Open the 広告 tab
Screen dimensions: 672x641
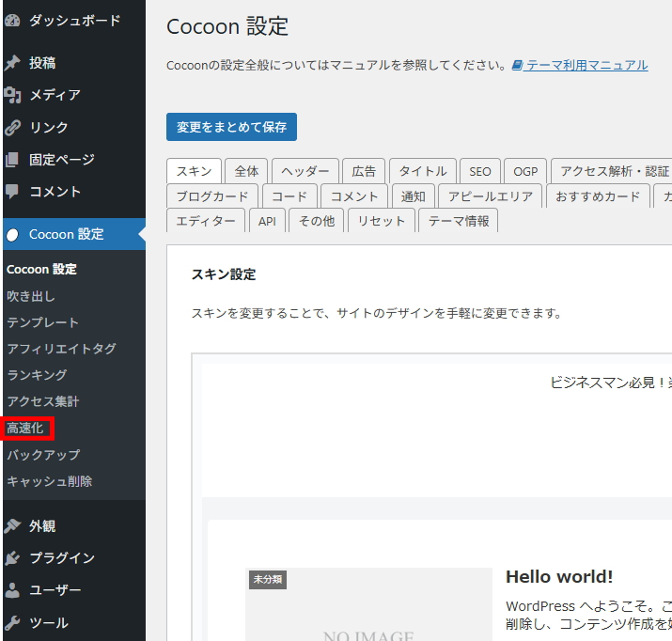pos(364,171)
